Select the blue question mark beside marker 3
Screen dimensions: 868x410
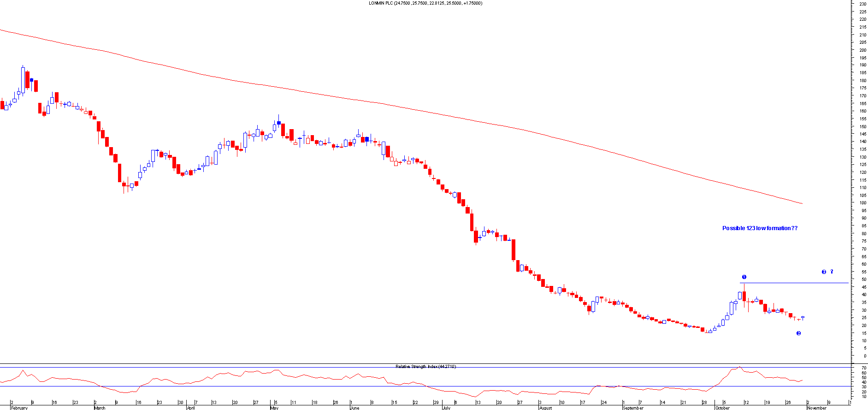832,272
